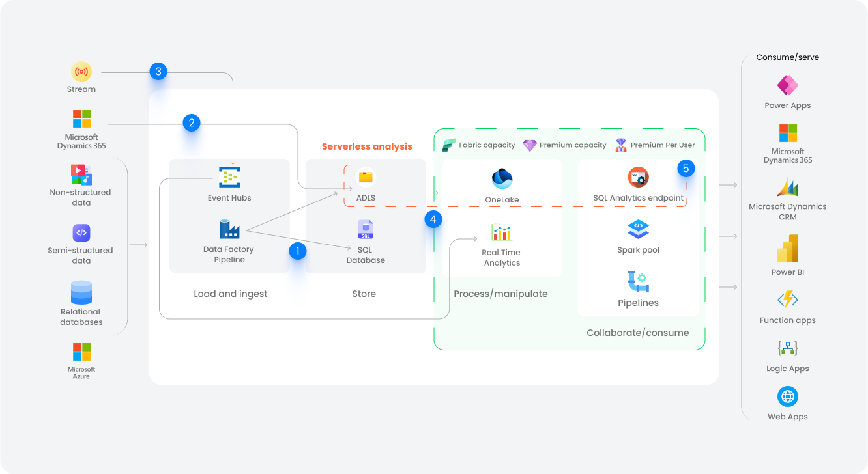Select the Event Hubs icon
The height and width of the screenshot is (474, 868).
(x=229, y=176)
